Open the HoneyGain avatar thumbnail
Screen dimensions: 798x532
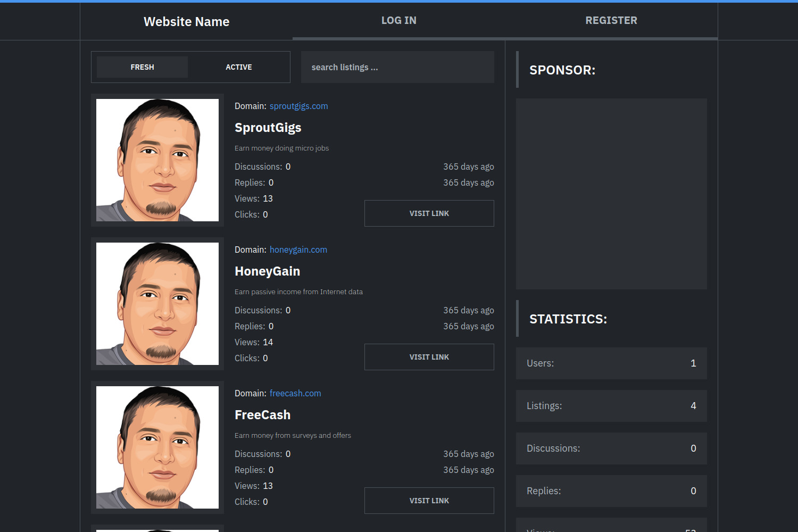[x=157, y=304]
